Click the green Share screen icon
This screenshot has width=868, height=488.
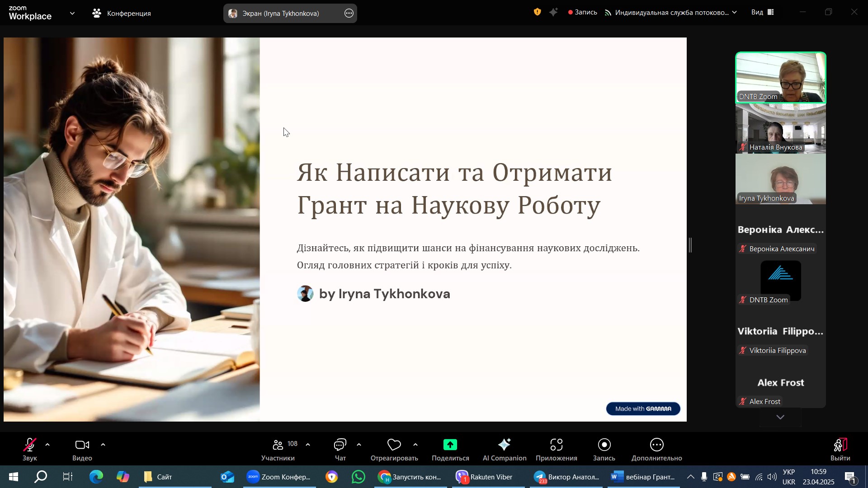(x=450, y=446)
